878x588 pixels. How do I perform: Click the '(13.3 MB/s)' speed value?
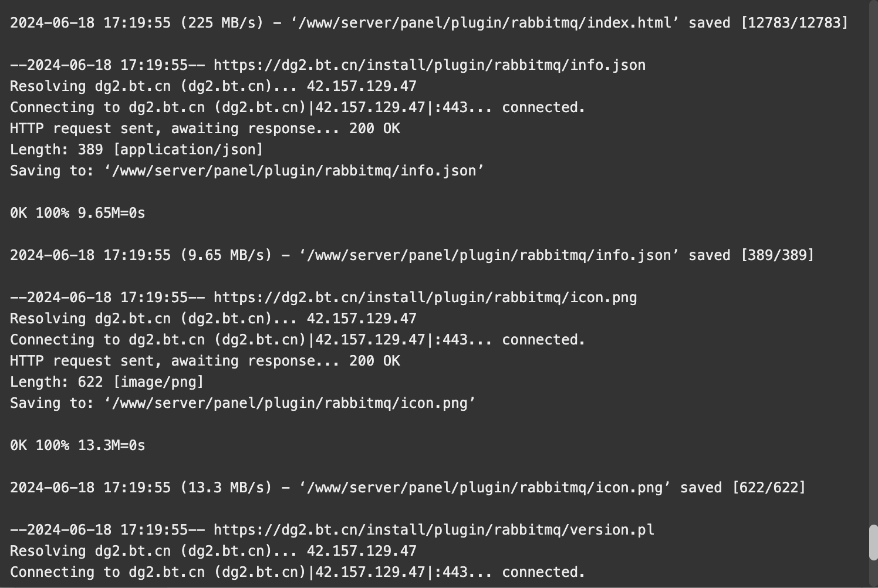227,488
